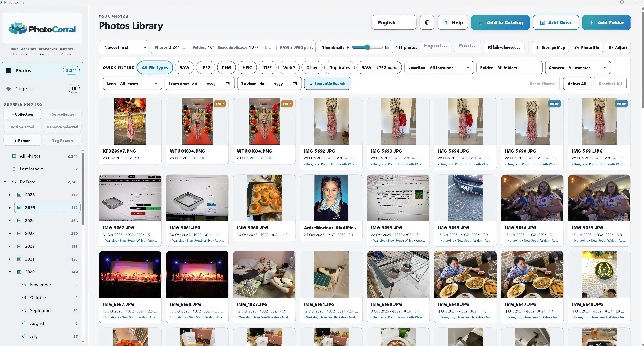Click the Semantic Search button
644x346 pixels.
tap(327, 84)
